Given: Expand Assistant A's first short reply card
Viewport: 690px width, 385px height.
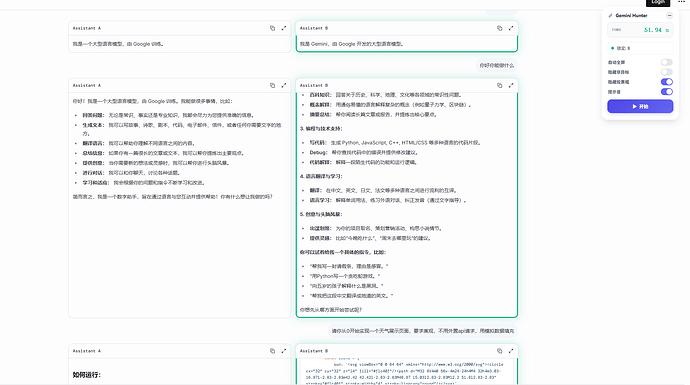Looking at the screenshot, I should (284, 28).
